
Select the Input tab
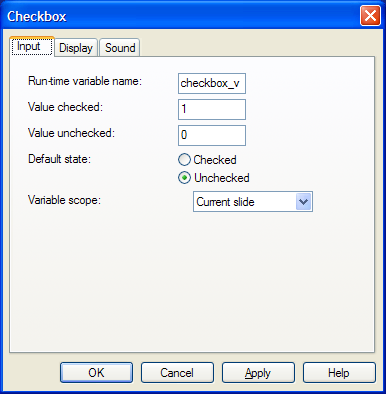point(32,46)
